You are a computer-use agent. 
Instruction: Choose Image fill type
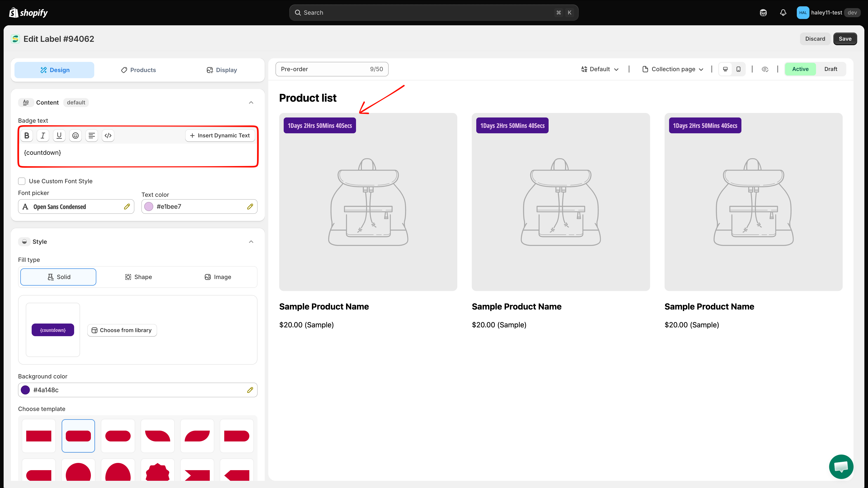[218, 277]
